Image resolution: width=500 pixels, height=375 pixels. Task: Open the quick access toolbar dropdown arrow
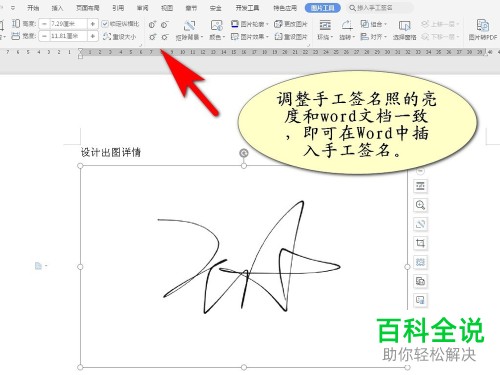(13, 8)
